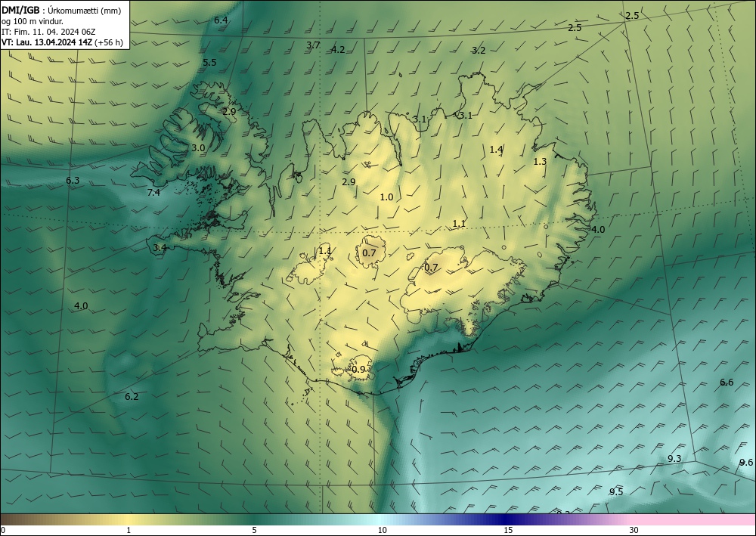Click the 2.9 value in the Westfjords
Viewport: 756px width, 536px height.
pos(230,111)
